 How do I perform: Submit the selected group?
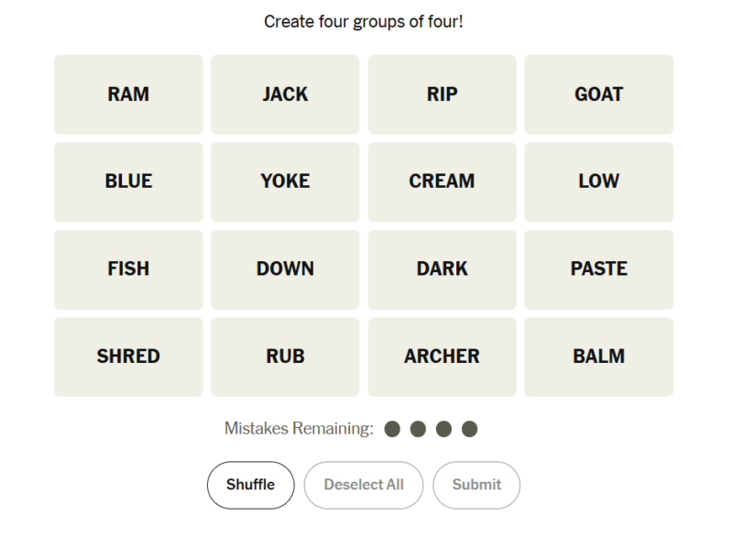point(476,485)
